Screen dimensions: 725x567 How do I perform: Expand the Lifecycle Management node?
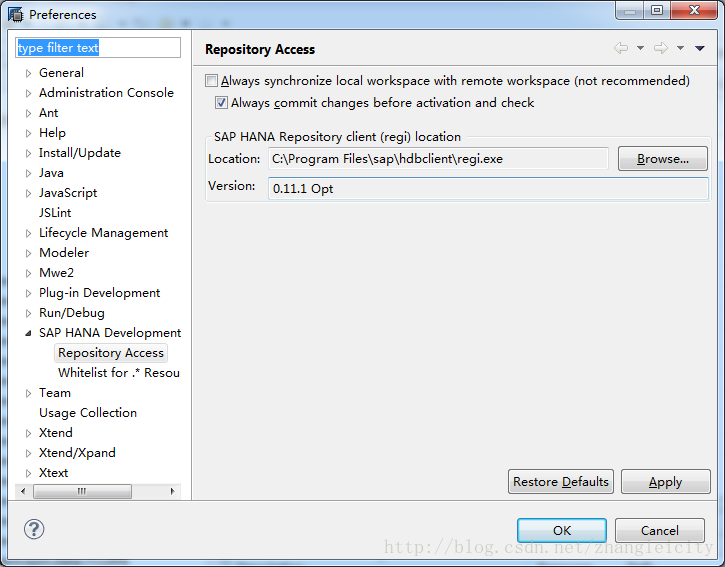pyautogui.click(x=29, y=233)
